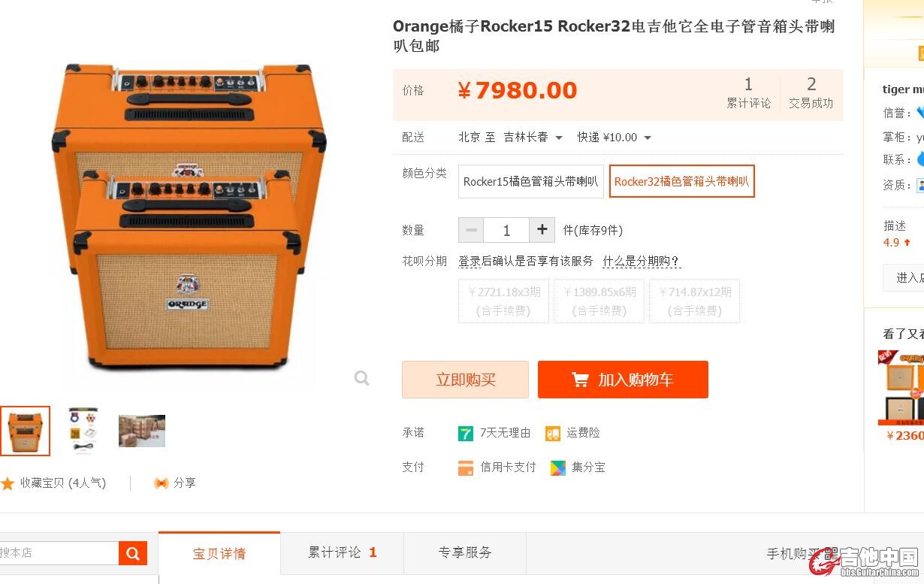Viewport: 924px width, 584px height.
Task: Click the 什么是分期购 link
Action: 641,262
